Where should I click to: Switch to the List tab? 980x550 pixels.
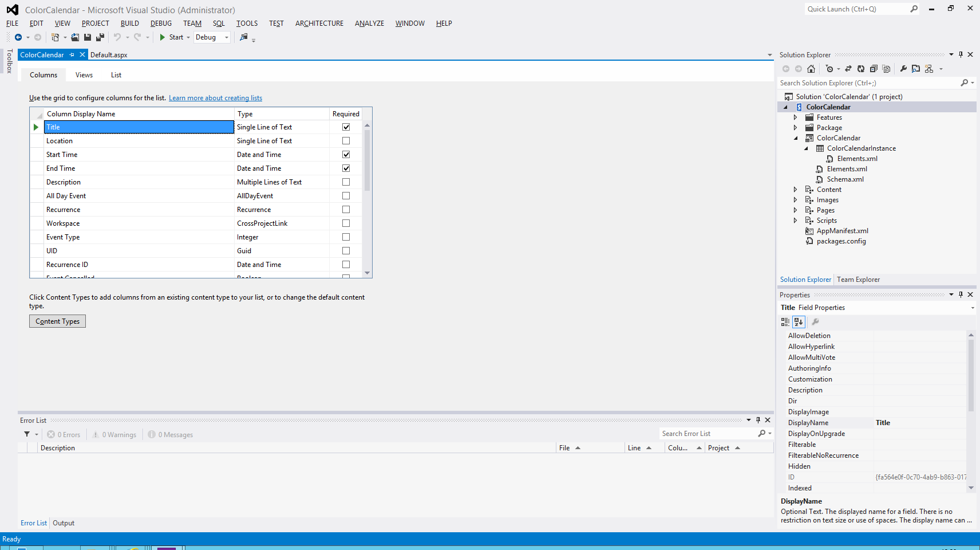click(x=116, y=75)
